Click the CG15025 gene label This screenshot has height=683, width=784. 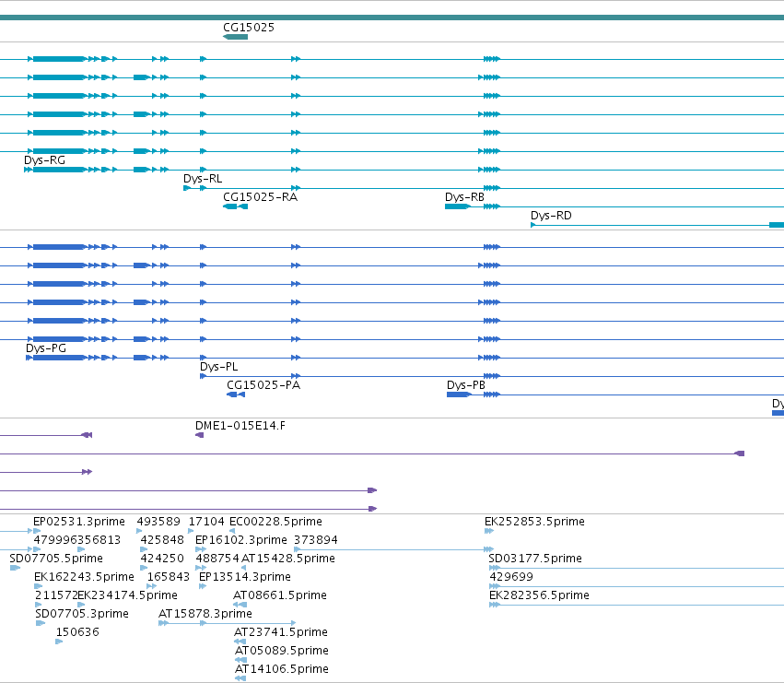coord(249,28)
